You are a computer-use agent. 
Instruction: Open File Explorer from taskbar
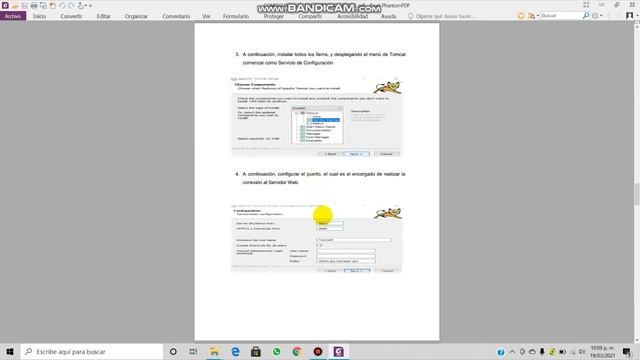coord(214,351)
